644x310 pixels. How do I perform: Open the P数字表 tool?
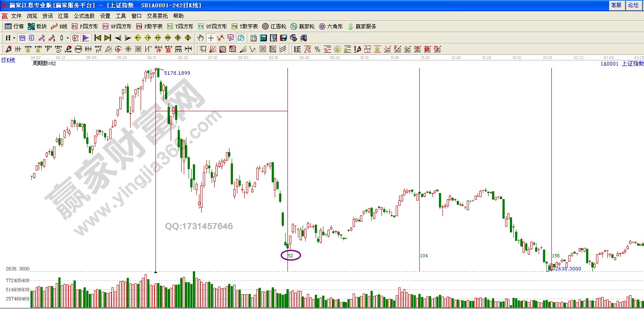(x=149, y=27)
